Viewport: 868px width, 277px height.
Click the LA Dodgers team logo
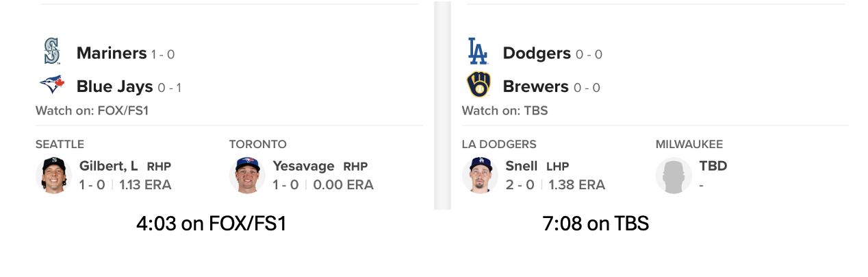[478, 53]
